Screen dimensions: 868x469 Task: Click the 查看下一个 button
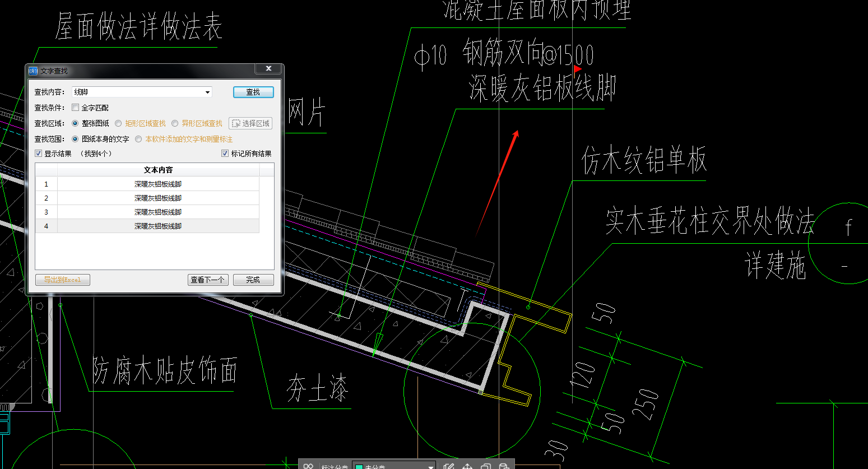pyautogui.click(x=208, y=280)
